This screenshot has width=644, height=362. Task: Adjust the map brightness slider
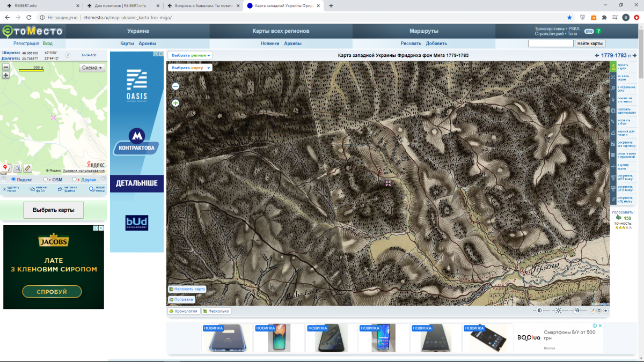[x=559, y=311]
